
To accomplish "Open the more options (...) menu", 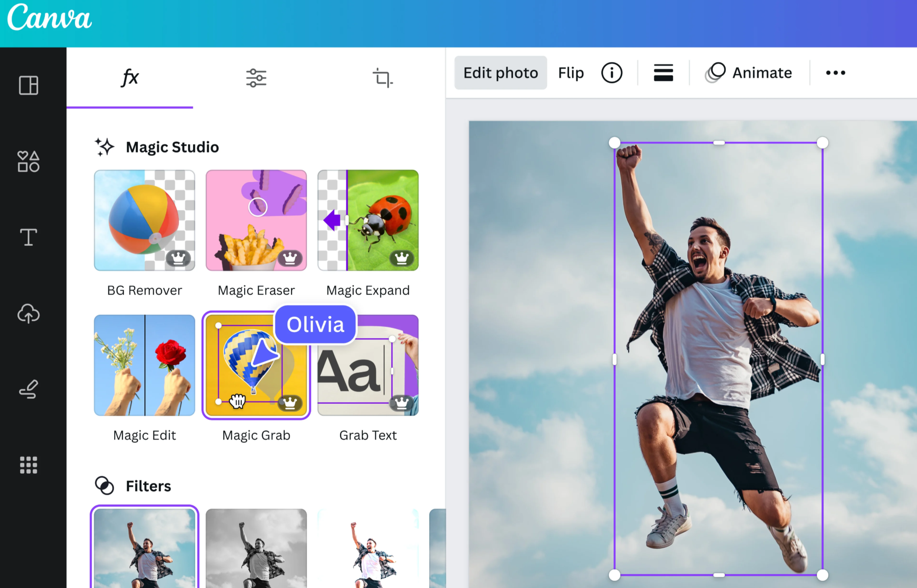I will [835, 72].
